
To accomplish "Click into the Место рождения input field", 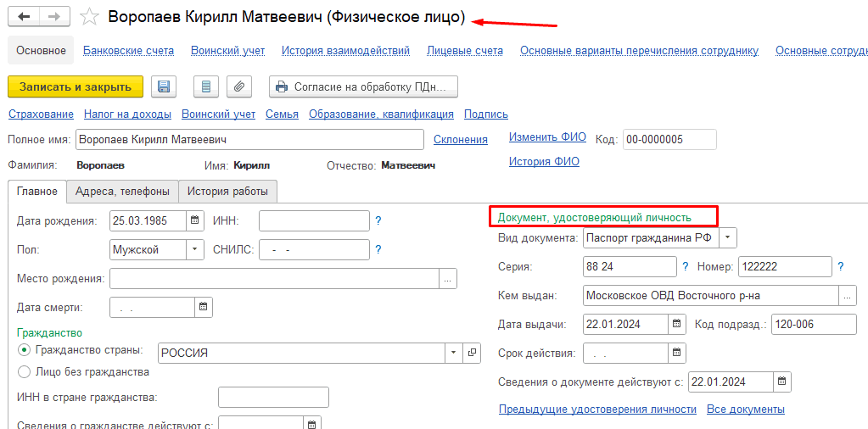I will click(x=273, y=278).
